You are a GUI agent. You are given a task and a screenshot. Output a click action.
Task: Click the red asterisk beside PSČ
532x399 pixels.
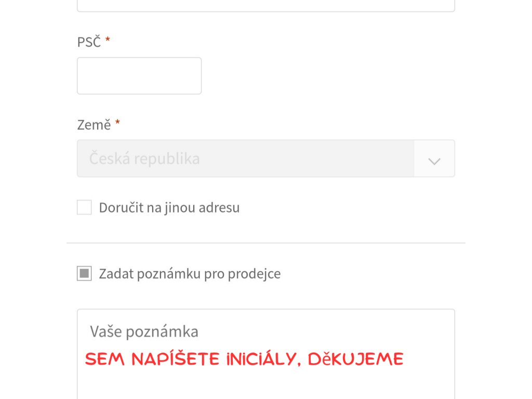click(108, 41)
